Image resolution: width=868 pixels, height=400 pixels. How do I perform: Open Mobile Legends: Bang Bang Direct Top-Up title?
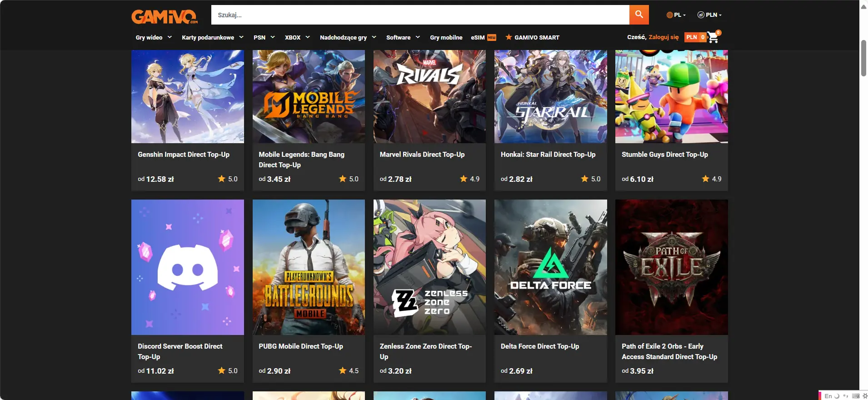pyautogui.click(x=301, y=160)
